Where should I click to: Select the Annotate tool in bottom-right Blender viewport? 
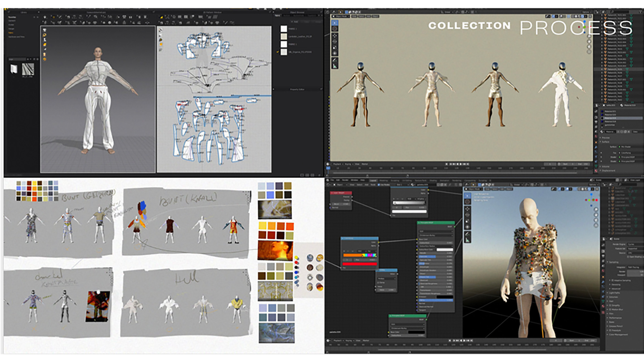pyautogui.click(x=468, y=234)
